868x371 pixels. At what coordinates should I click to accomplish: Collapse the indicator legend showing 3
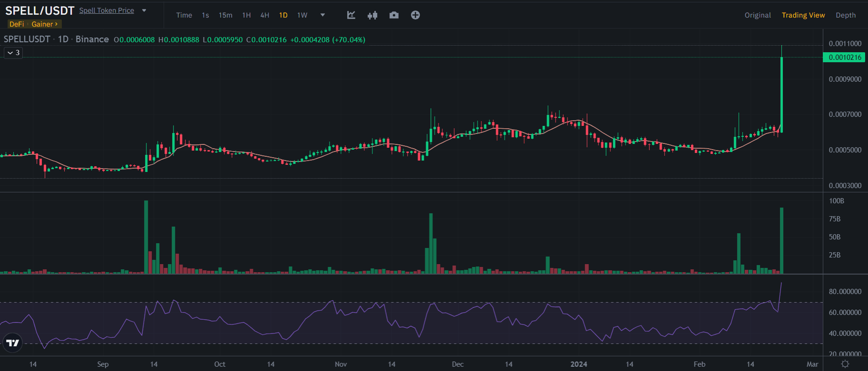(13, 53)
